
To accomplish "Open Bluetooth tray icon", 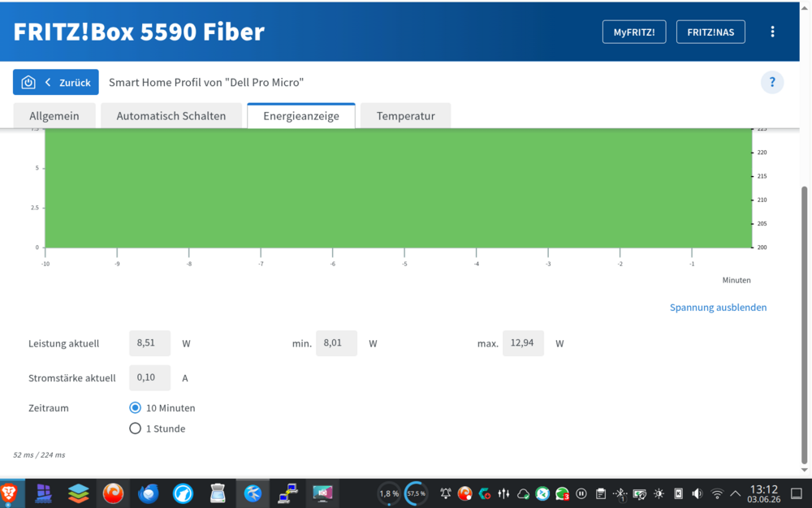I will coord(620,494).
